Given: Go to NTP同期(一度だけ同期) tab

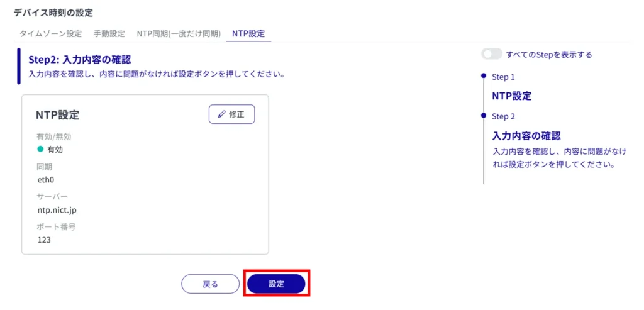Looking at the screenshot, I should point(178,33).
